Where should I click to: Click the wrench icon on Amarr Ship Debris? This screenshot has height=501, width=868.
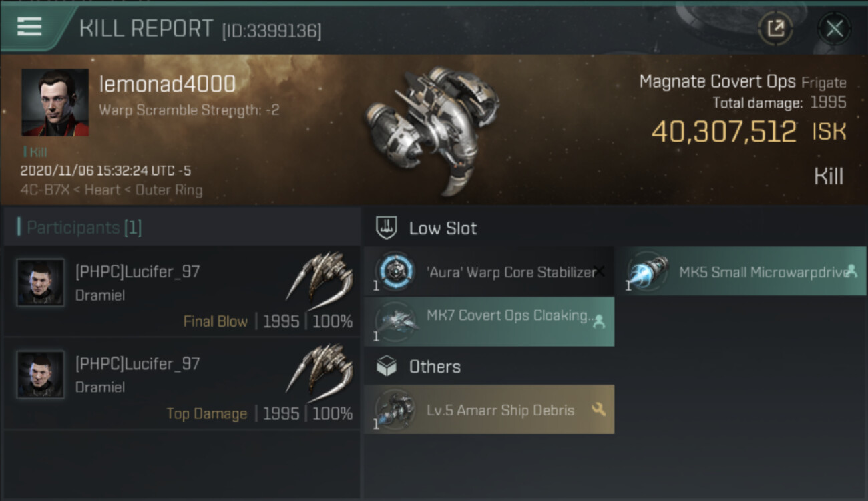[x=598, y=409]
